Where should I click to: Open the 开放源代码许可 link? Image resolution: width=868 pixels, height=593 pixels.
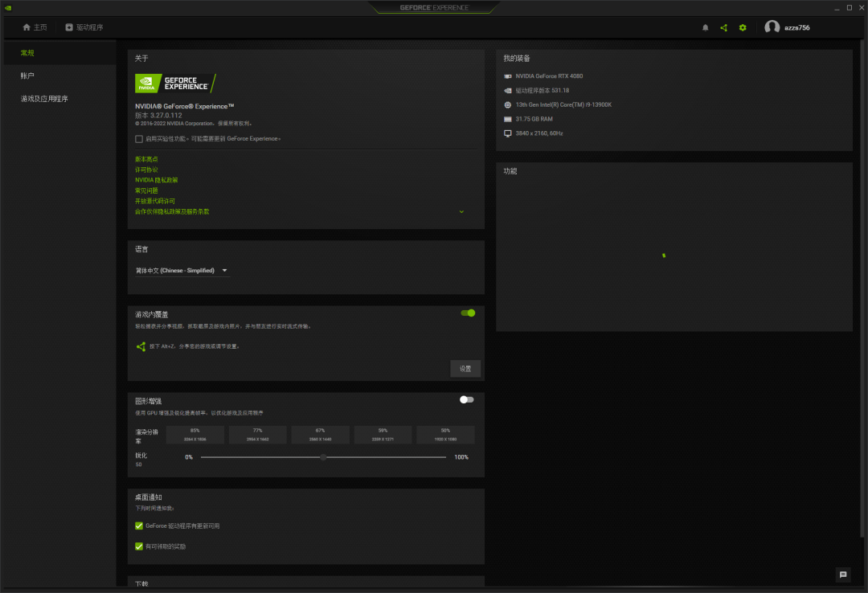point(155,201)
